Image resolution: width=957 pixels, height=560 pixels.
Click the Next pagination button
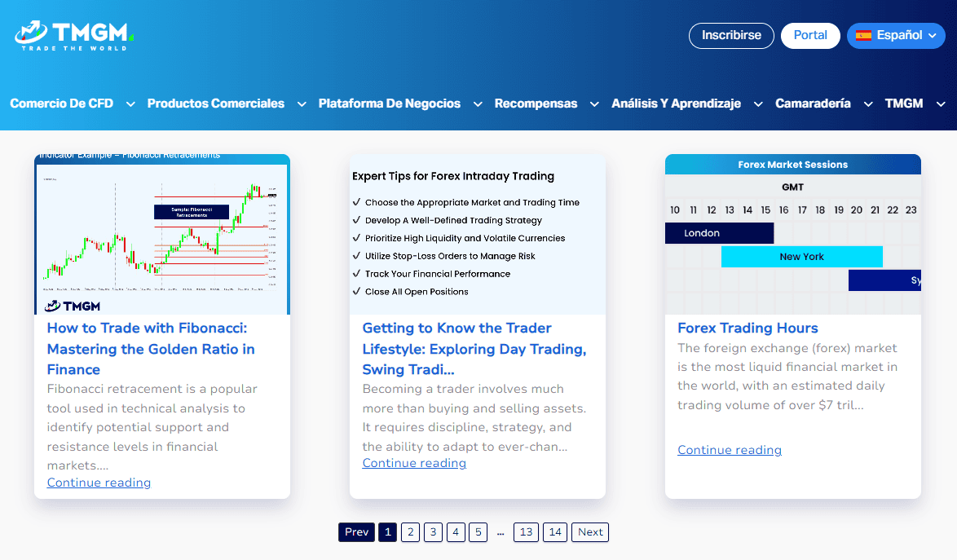590,532
